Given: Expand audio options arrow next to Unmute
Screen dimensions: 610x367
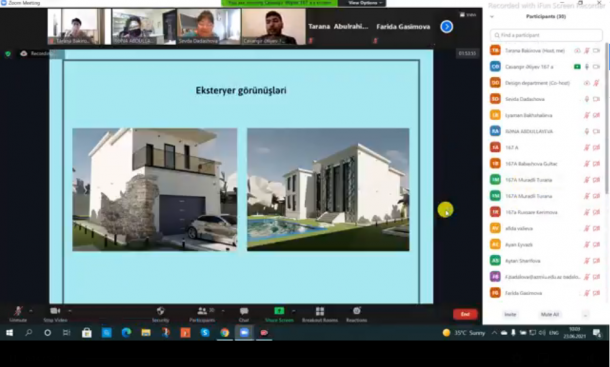Looking at the screenshot, I should [31, 311].
